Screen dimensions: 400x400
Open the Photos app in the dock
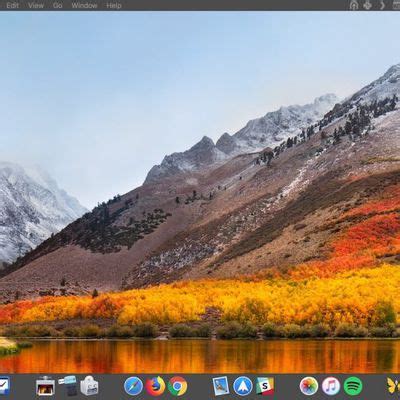(x=309, y=386)
